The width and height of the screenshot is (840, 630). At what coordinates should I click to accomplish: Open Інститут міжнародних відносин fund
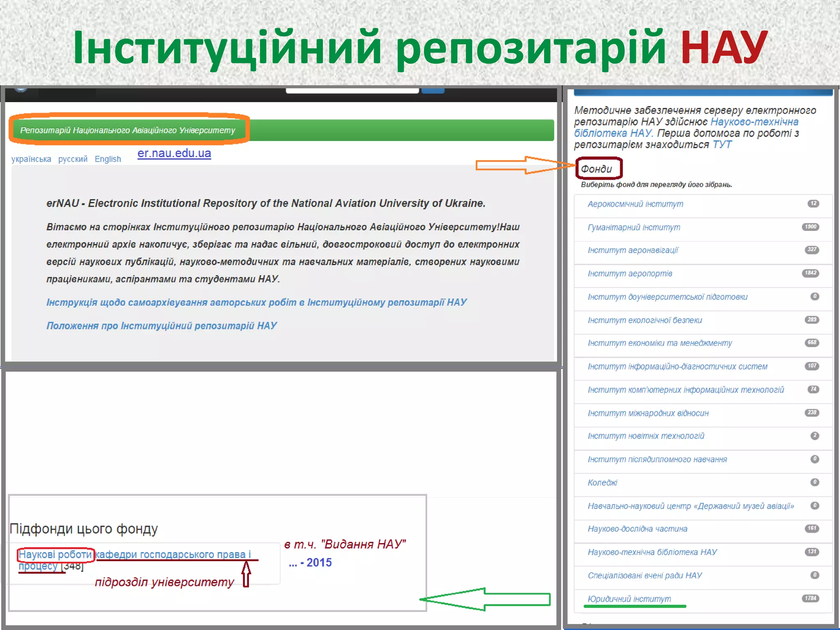pos(648,413)
